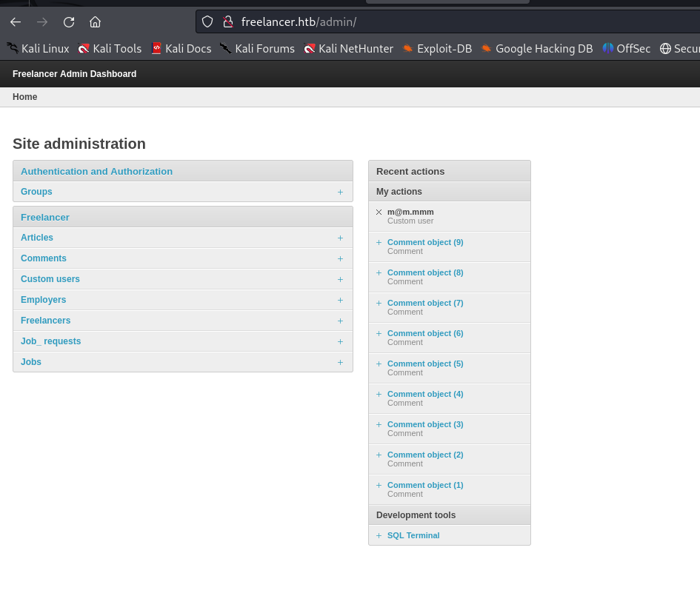This screenshot has height=596, width=700.
Task: Click the browser back arrow
Action: (16, 21)
